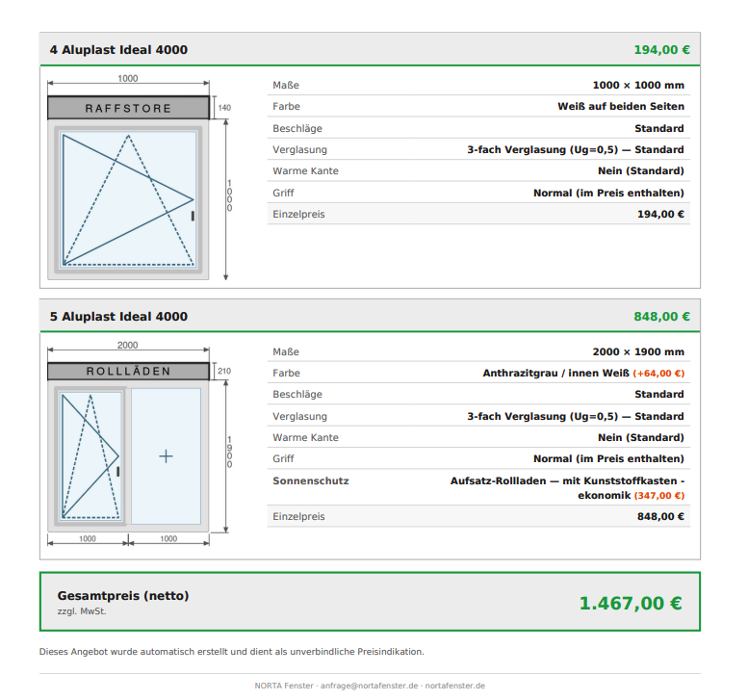Click the Gesamtpreis (netto) label
Viewport: 748px width, 700px height.
[123, 596]
